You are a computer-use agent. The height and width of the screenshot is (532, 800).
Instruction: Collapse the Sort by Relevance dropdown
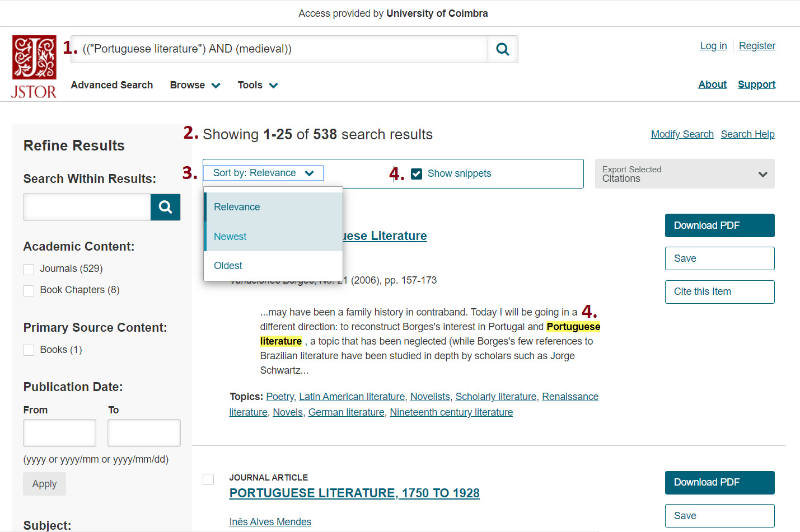[263, 173]
